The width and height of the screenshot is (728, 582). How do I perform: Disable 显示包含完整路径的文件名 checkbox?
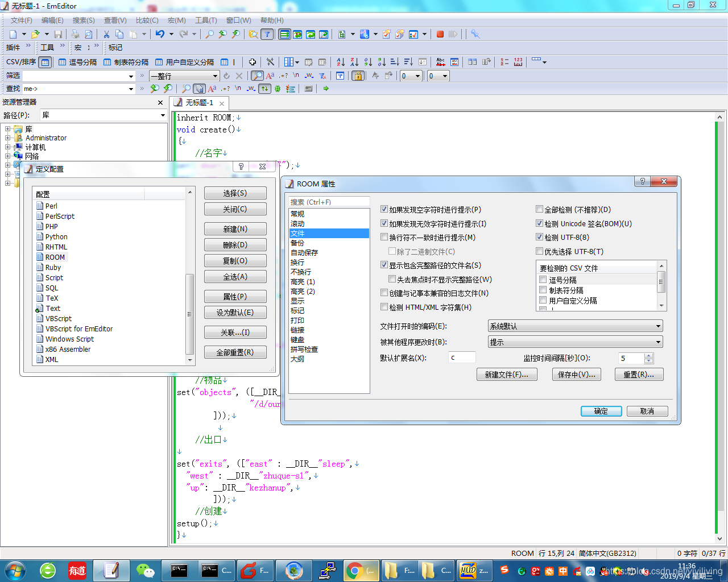click(x=384, y=264)
